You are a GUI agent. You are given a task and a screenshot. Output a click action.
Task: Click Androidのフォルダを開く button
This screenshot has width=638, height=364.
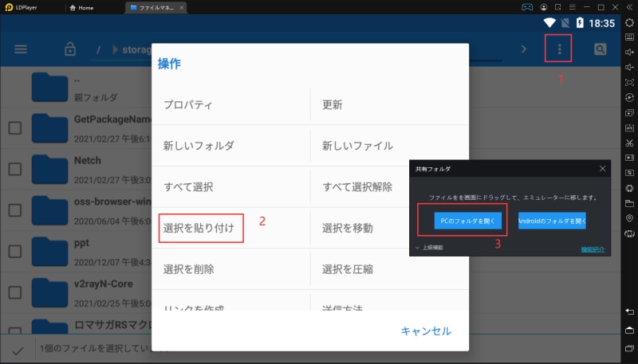(552, 221)
